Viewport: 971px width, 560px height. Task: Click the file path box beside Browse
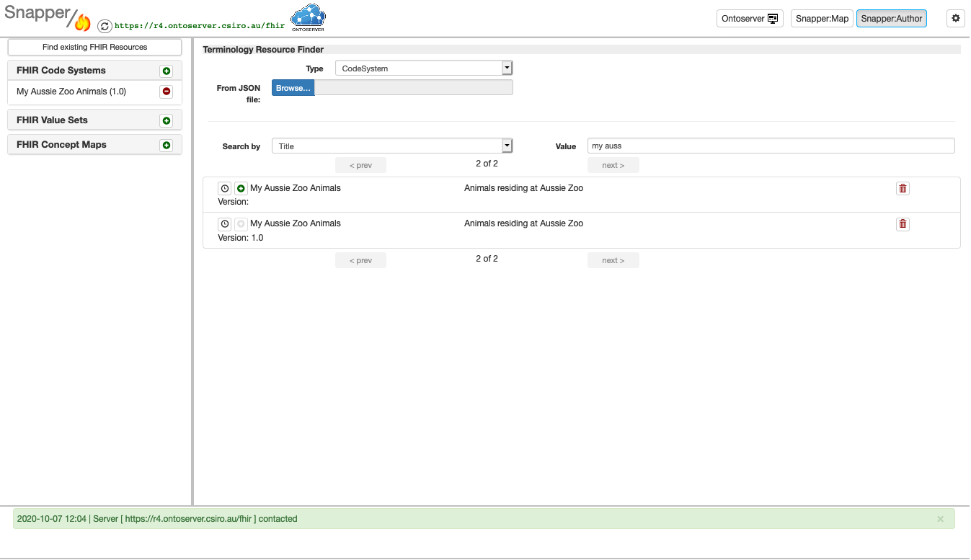tap(414, 88)
